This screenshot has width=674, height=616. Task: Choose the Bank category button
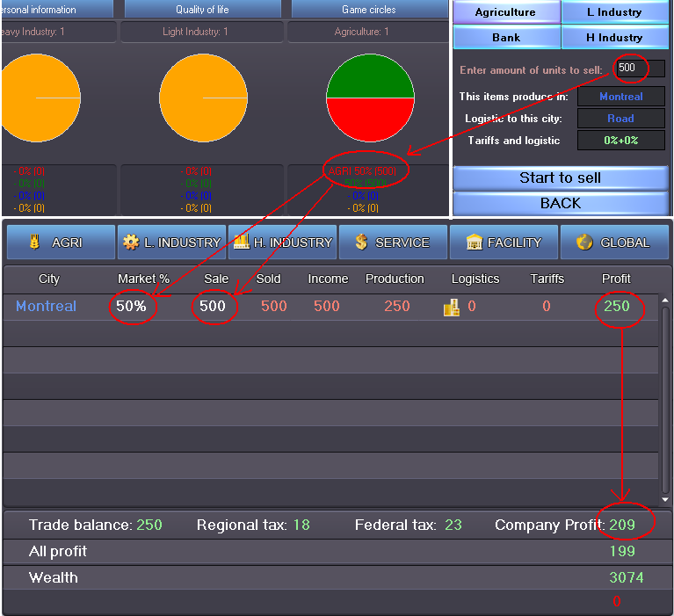505,38
